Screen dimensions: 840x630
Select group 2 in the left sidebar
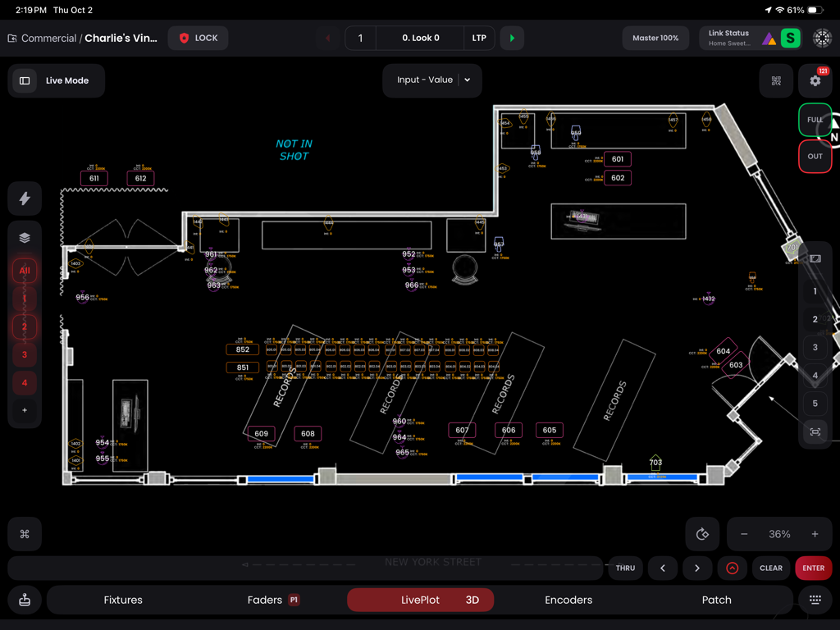coord(24,326)
